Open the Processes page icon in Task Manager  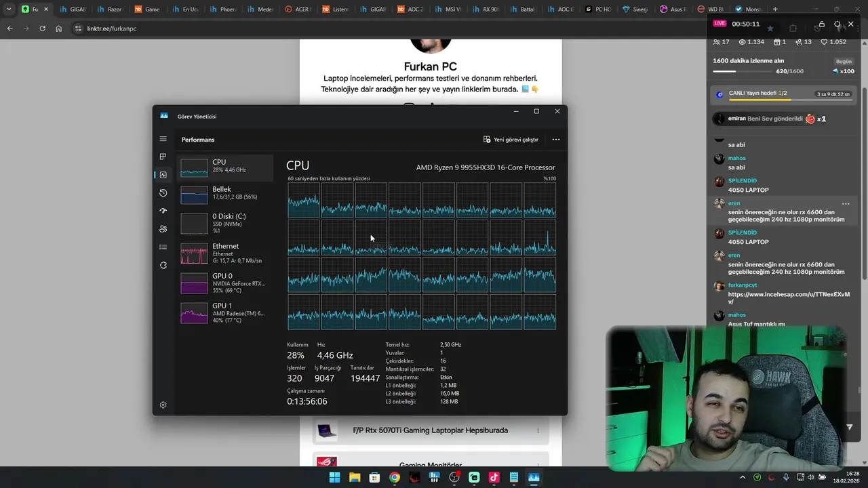[163, 157]
